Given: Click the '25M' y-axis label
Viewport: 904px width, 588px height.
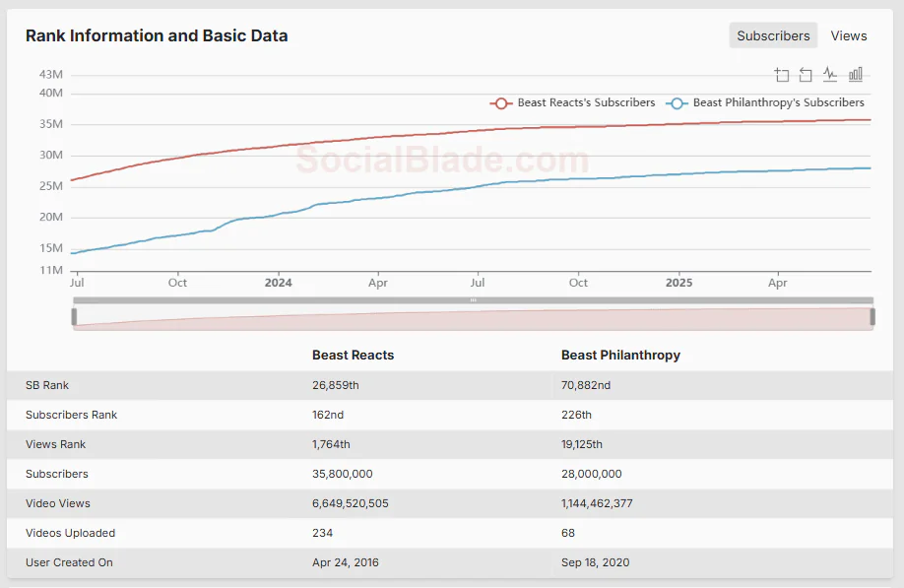Looking at the screenshot, I should click(x=51, y=186).
